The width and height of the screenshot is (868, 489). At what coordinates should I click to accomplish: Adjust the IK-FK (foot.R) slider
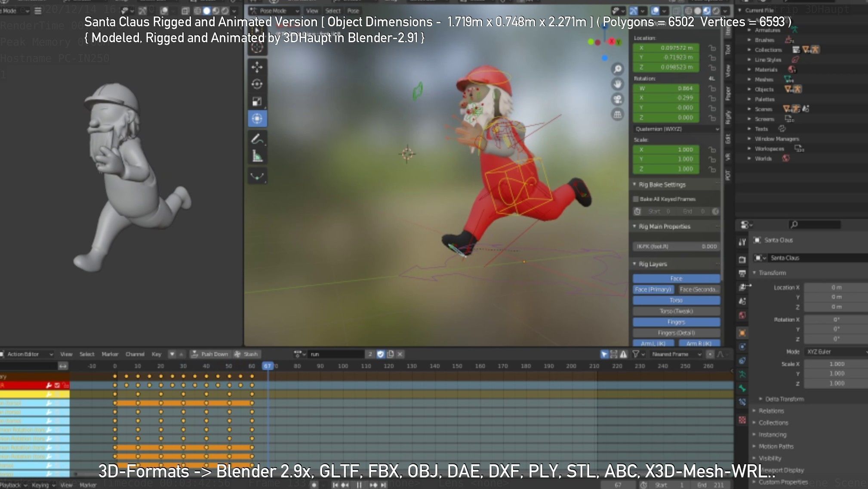pos(676,246)
